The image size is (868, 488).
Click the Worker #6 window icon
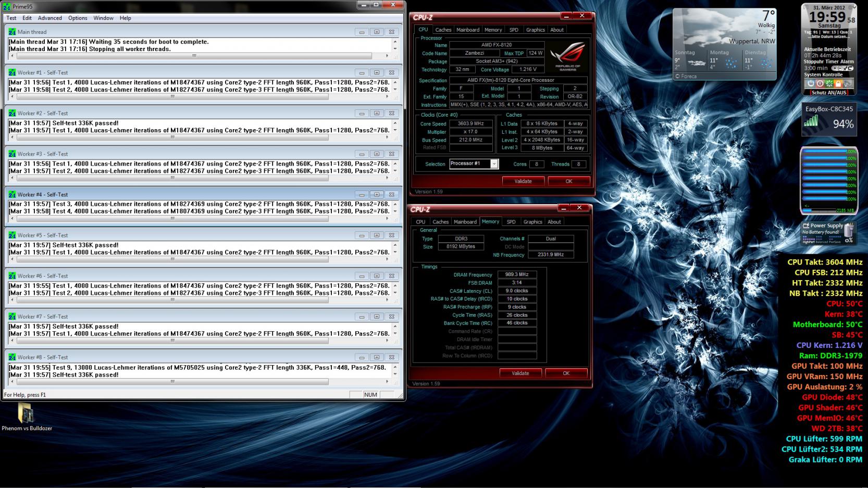click(12, 276)
